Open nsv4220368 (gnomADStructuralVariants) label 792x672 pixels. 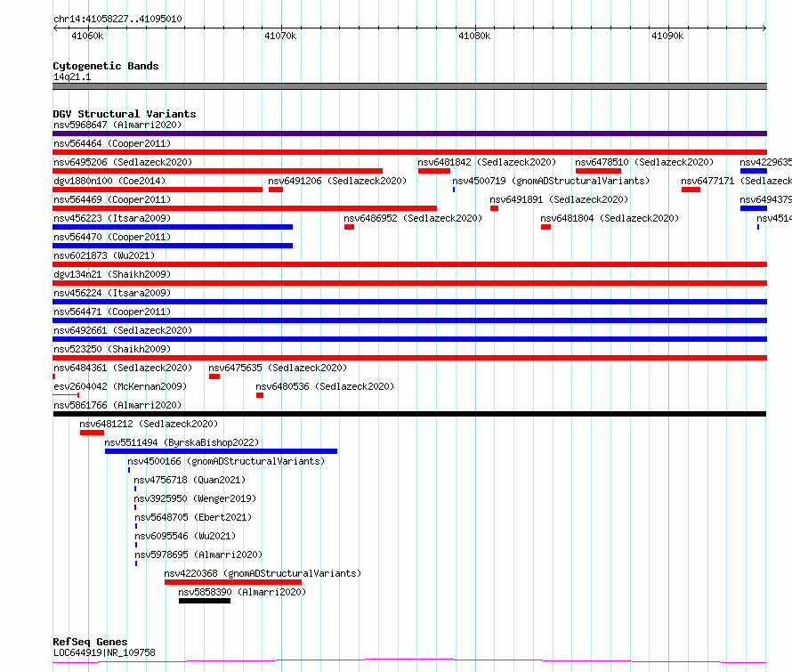click(x=263, y=573)
